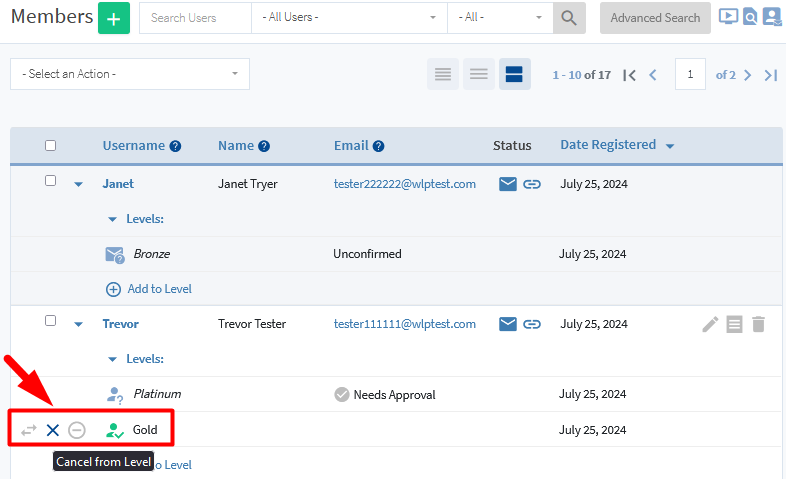This screenshot has height=479, width=786.
Task: Click the Needs Approval status text
Action: click(395, 395)
